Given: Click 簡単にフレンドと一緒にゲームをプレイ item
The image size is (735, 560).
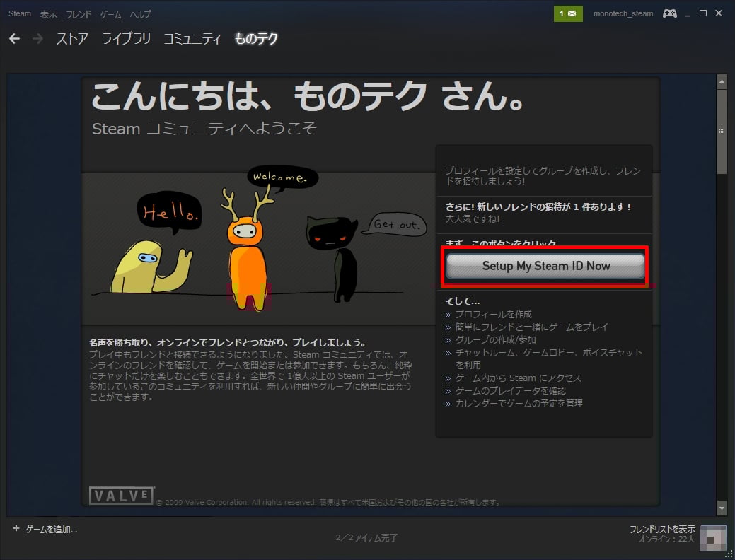Looking at the screenshot, I should [x=531, y=327].
